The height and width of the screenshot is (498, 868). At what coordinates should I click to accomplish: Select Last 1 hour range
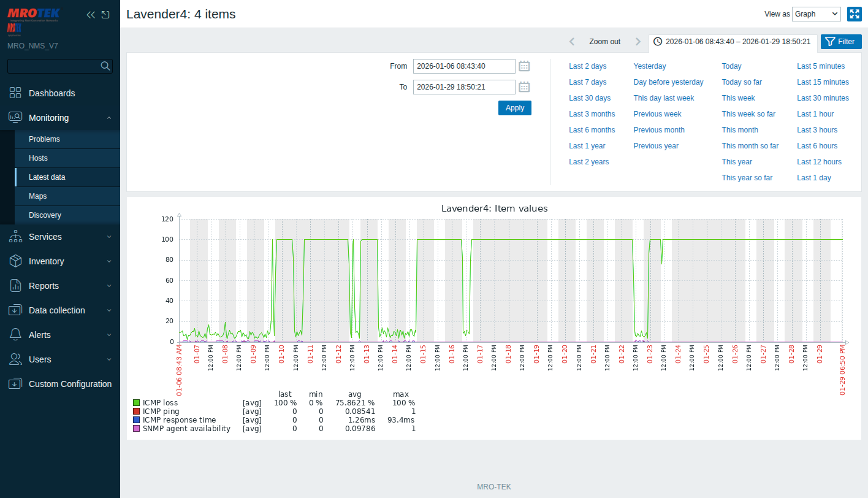point(815,114)
